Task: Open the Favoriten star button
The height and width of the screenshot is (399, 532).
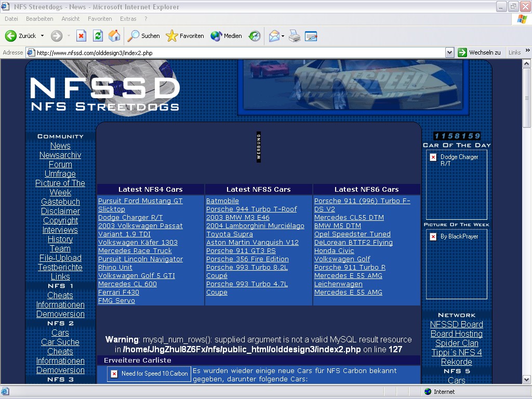Action: [185, 36]
